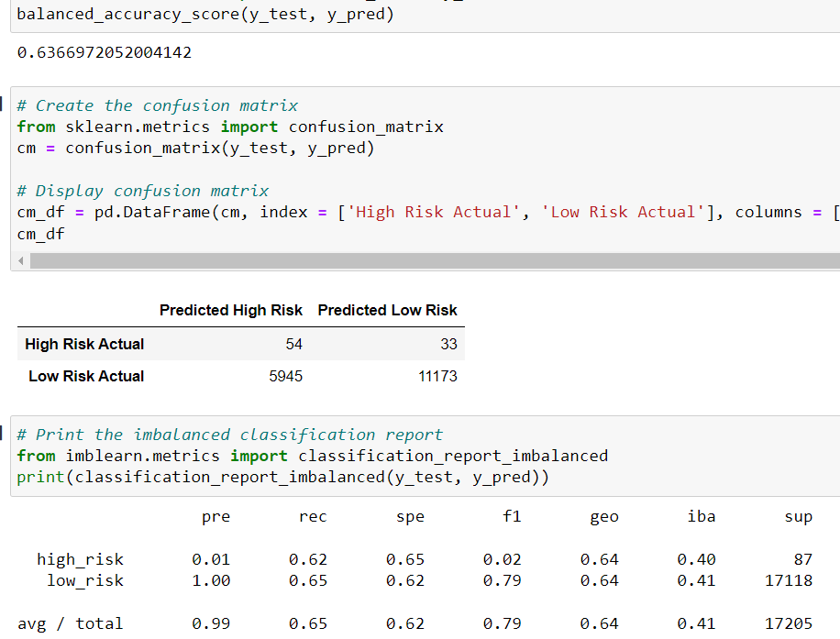This screenshot has width=840, height=639.
Task: Click the confusion matrix code cell
Action: pyautogui.click(x=426, y=179)
